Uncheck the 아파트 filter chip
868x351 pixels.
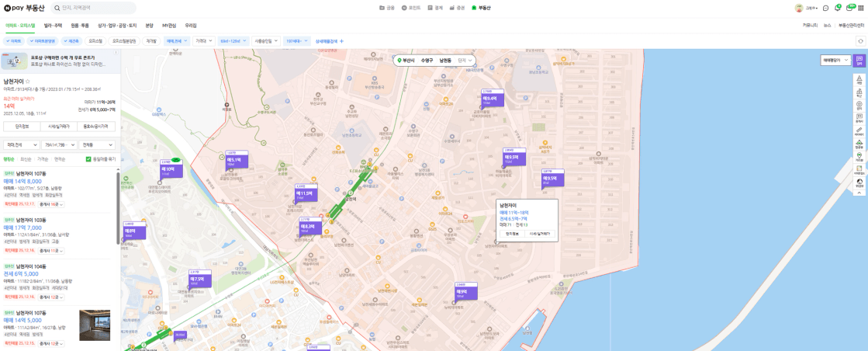coord(13,41)
